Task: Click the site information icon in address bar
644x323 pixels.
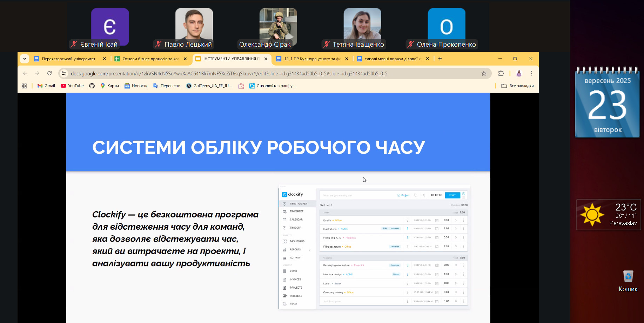Action: [x=64, y=73]
